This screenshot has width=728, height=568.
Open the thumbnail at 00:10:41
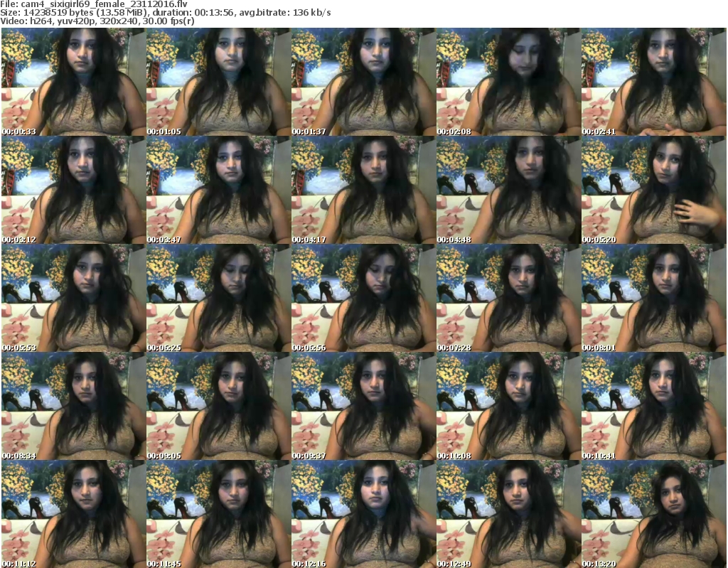[654, 407]
